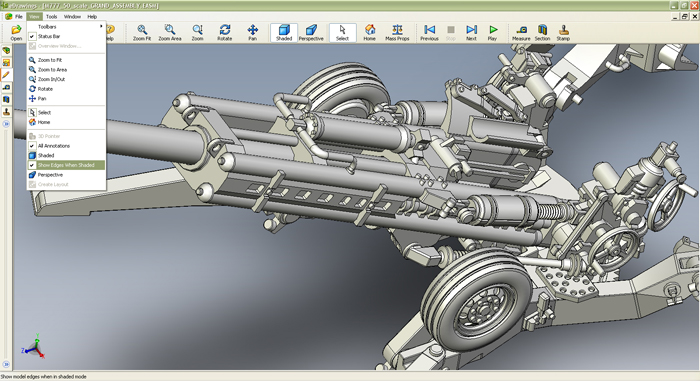700x381 pixels.
Task: Uncheck Show Edges When Shaded
Action: (x=66, y=165)
